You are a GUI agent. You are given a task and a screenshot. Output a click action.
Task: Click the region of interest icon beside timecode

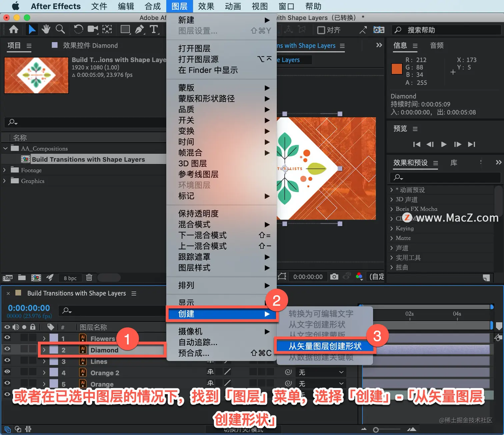click(282, 276)
